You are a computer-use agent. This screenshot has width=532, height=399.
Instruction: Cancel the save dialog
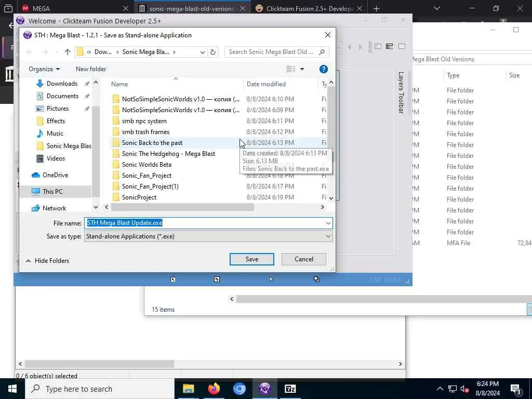(303, 259)
